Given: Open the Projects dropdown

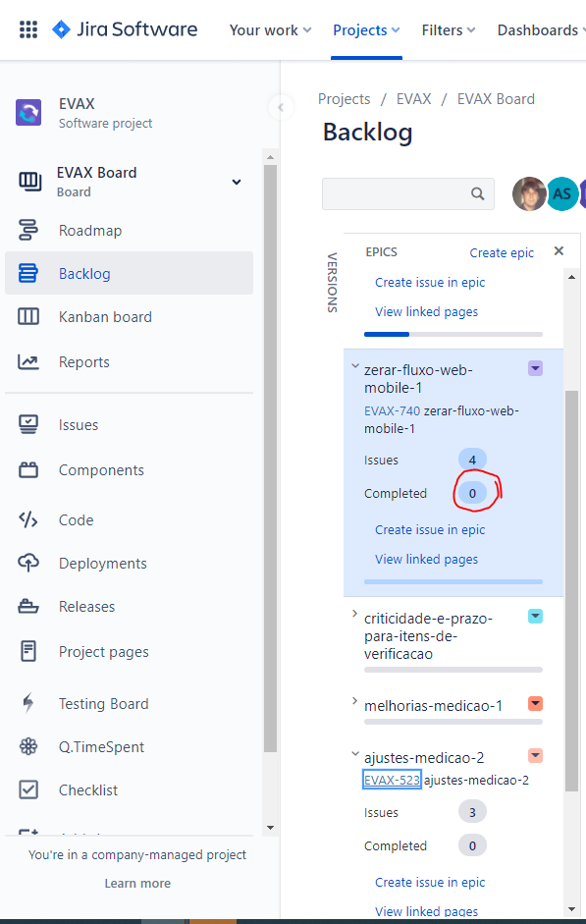Looking at the screenshot, I should (x=366, y=30).
